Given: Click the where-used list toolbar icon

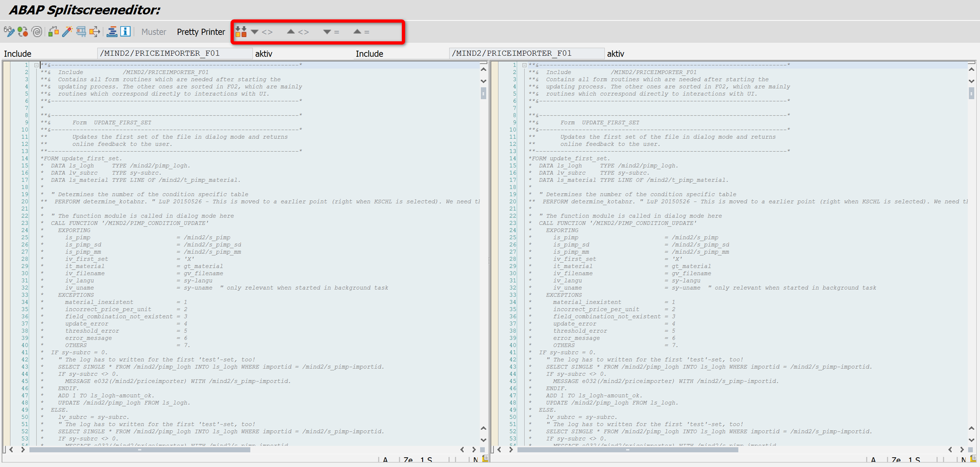Looking at the screenshot, I should [81, 32].
